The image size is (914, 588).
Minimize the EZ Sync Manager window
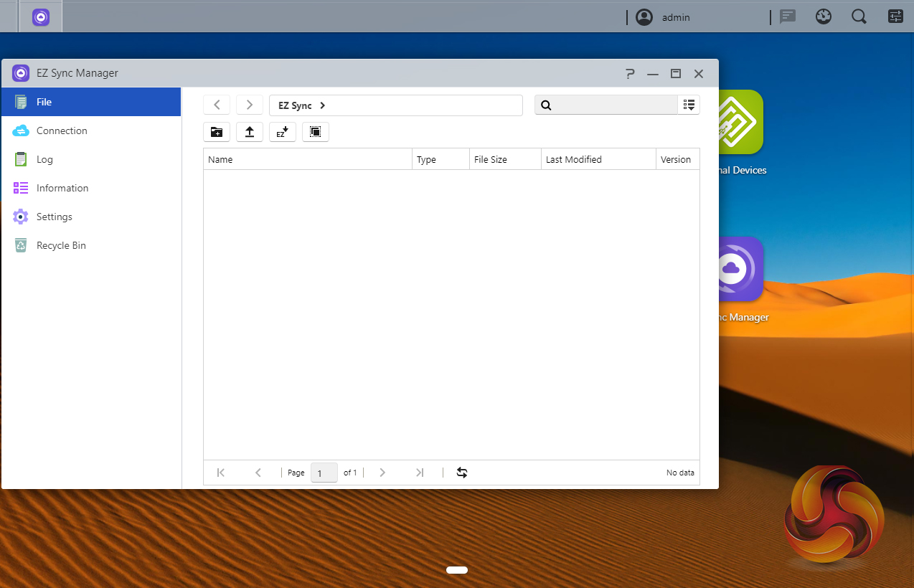point(653,73)
